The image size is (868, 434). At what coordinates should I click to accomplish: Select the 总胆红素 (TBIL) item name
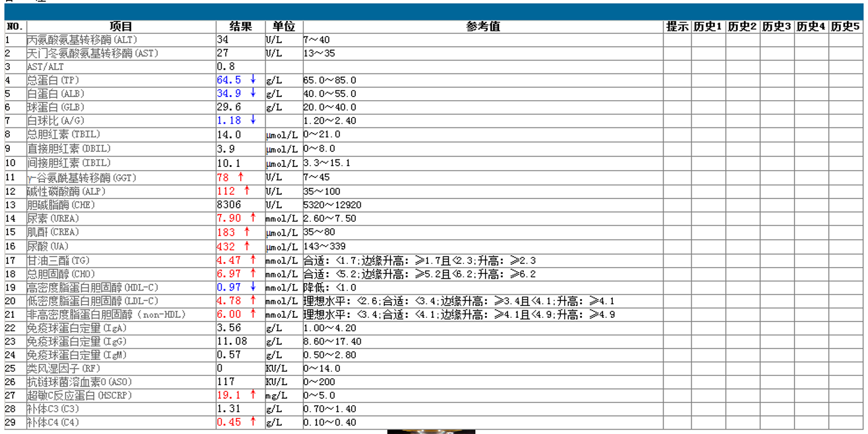click(x=64, y=135)
